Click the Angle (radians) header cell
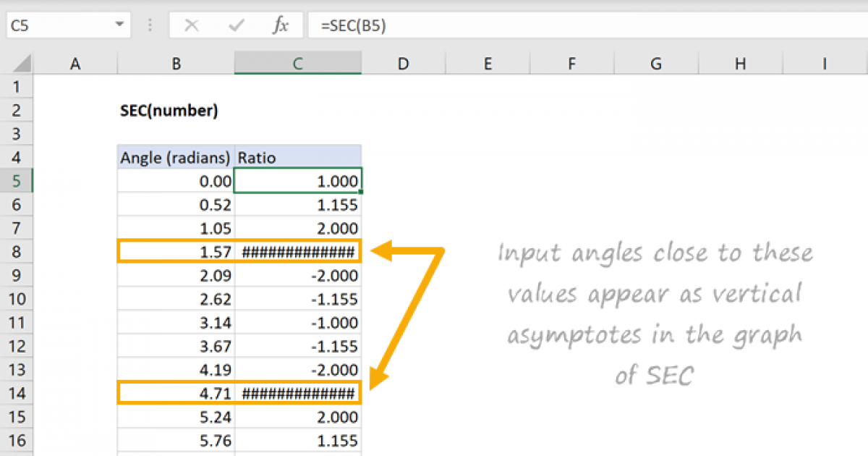The image size is (868, 456). tap(175, 157)
